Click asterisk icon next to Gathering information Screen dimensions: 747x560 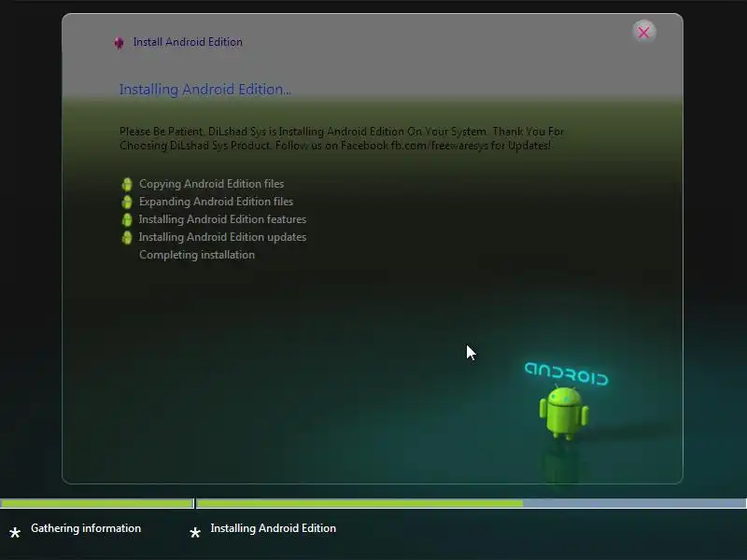pos(15,532)
